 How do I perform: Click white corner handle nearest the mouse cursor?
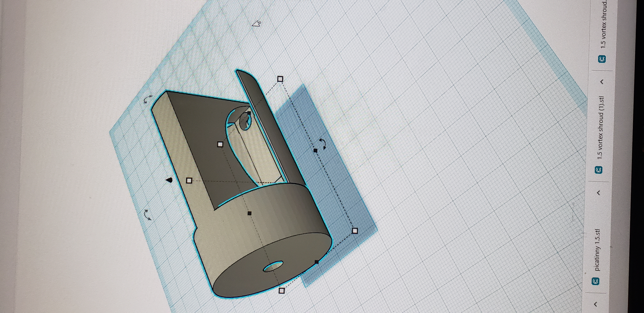tap(280, 79)
